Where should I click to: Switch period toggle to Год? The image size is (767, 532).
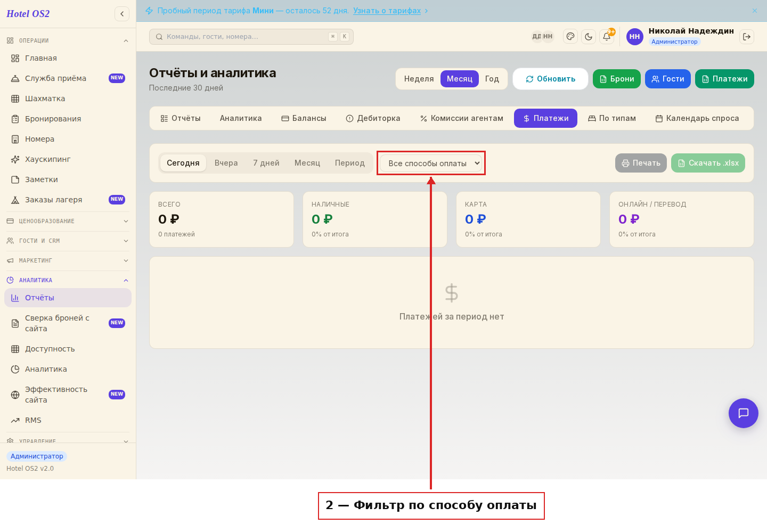click(492, 79)
